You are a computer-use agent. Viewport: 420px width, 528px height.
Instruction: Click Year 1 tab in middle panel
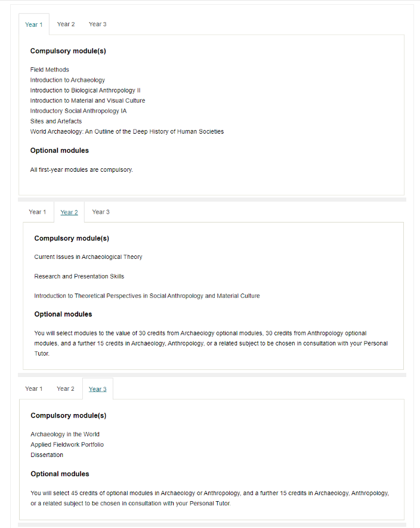(37, 212)
